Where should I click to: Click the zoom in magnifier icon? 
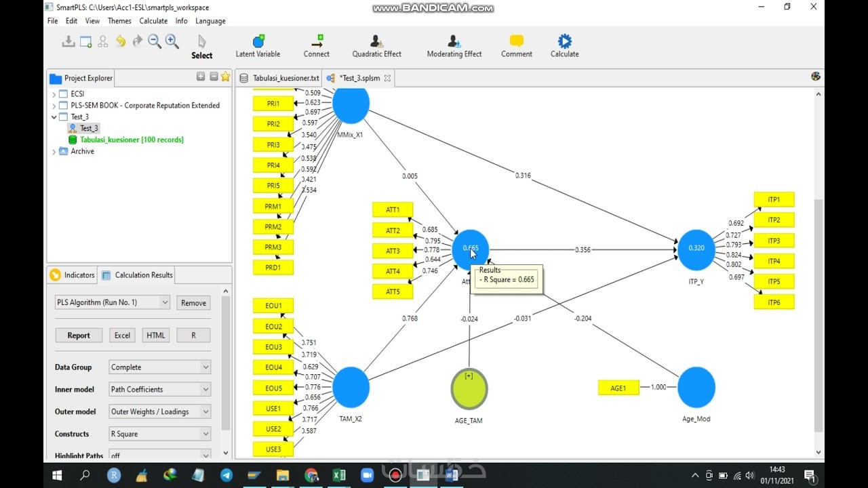click(172, 41)
